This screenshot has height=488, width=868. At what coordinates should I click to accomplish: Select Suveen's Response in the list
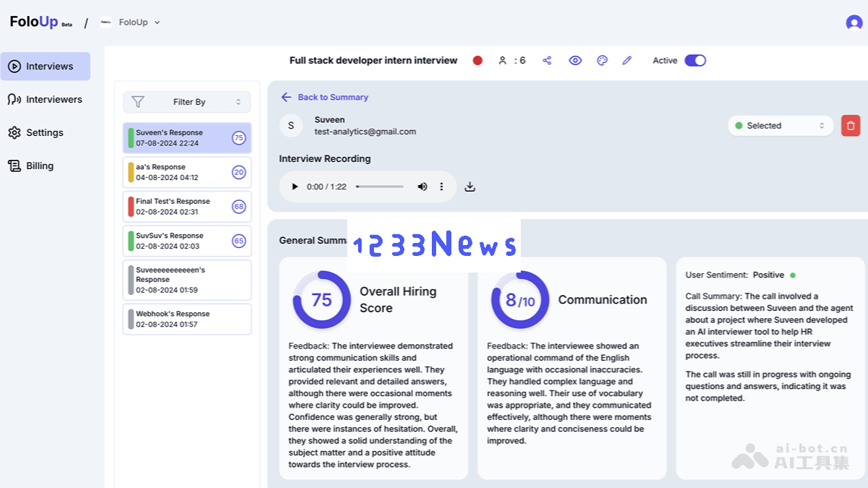(187, 138)
